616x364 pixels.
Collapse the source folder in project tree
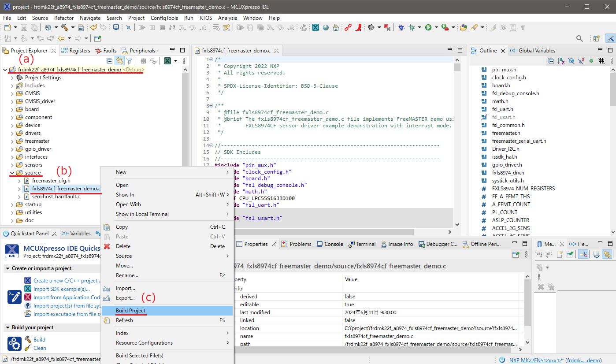point(12,173)
